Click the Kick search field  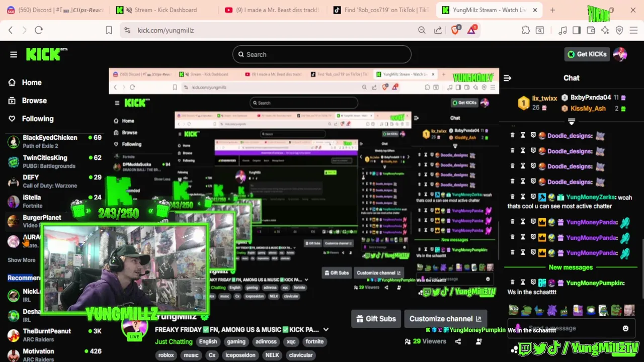pos(322,54)
